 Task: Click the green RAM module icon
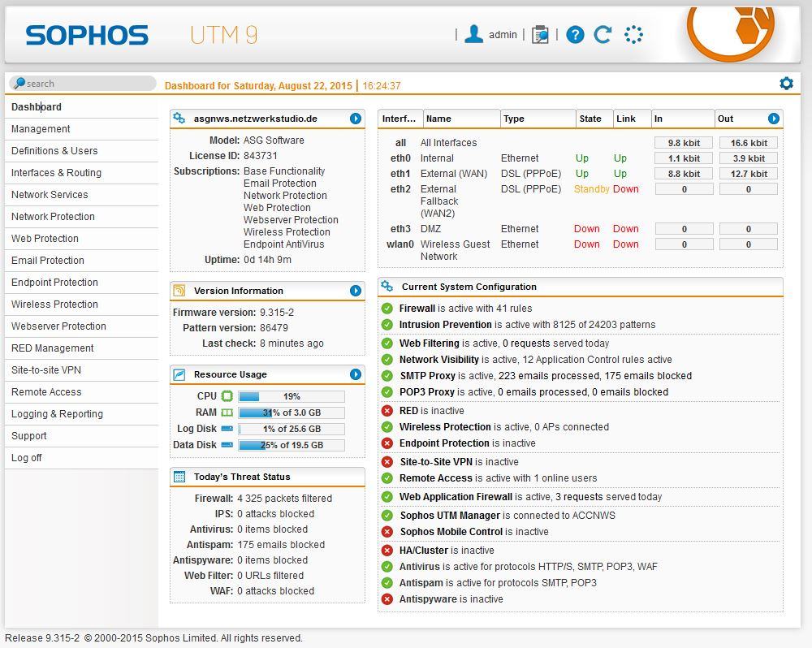(x=227, y=413)
